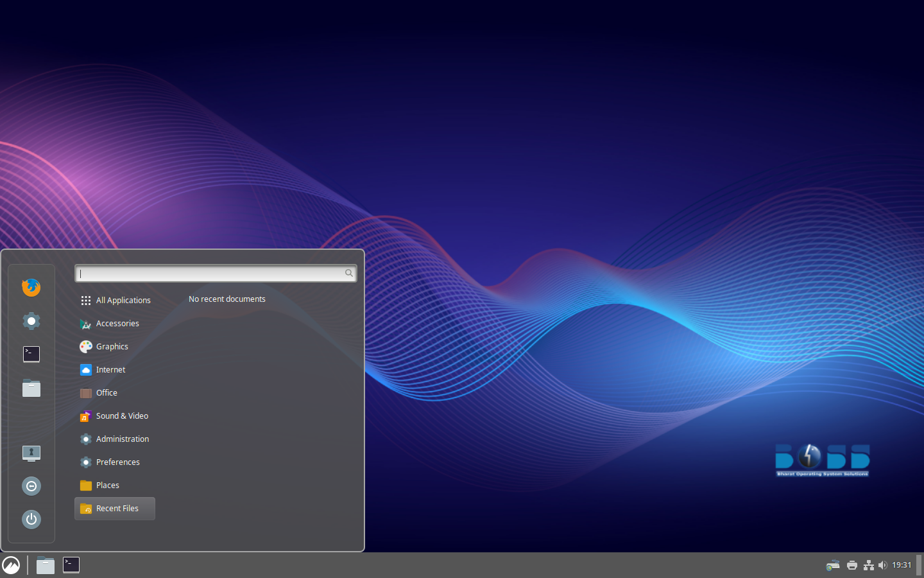Launch Firefox from the favorites sidebar
The image size is (924, 578).
[x=31, y=287]
